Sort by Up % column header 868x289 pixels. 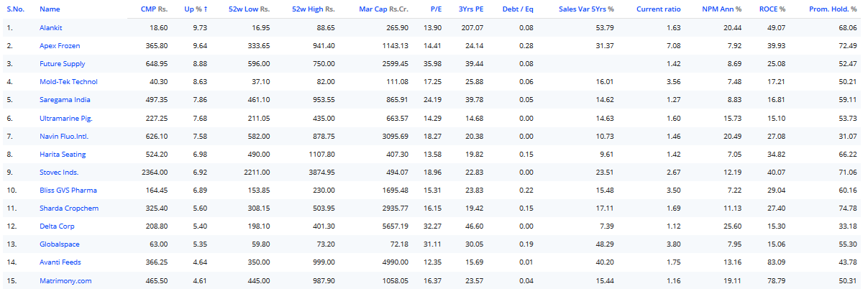pos(196,9)
